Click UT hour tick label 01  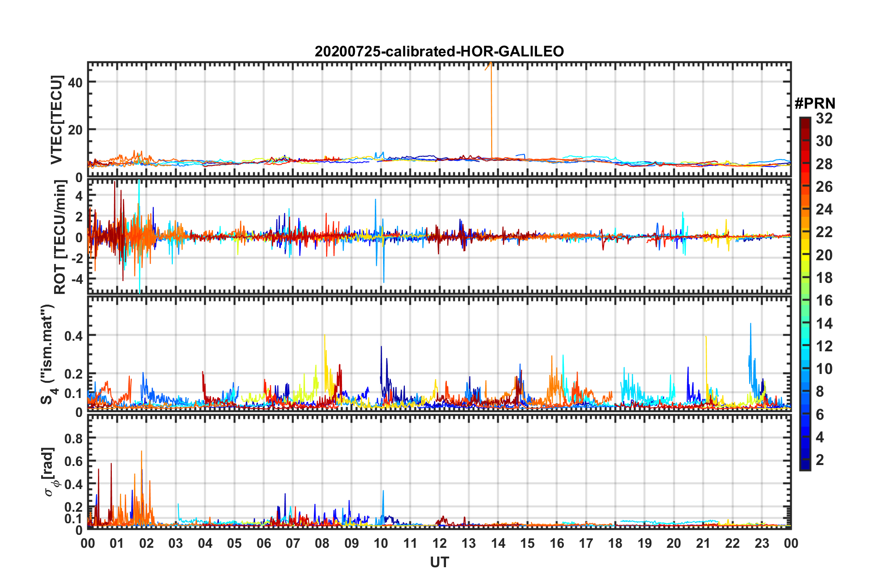point(117,543)
